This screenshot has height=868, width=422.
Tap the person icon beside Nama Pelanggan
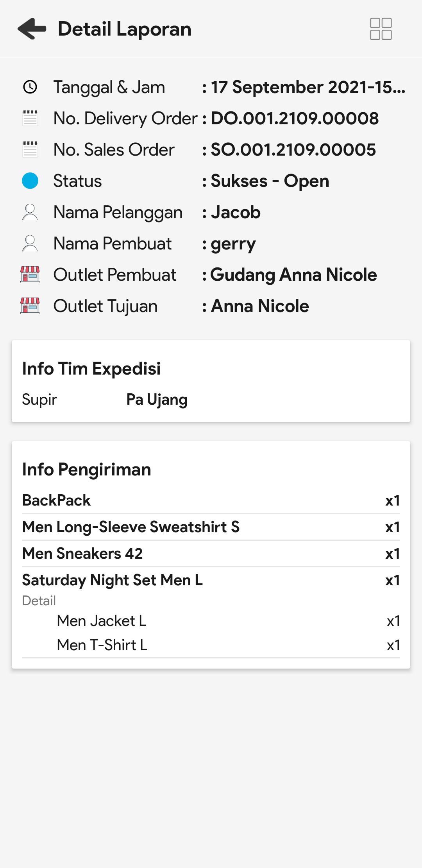point(30,212)
